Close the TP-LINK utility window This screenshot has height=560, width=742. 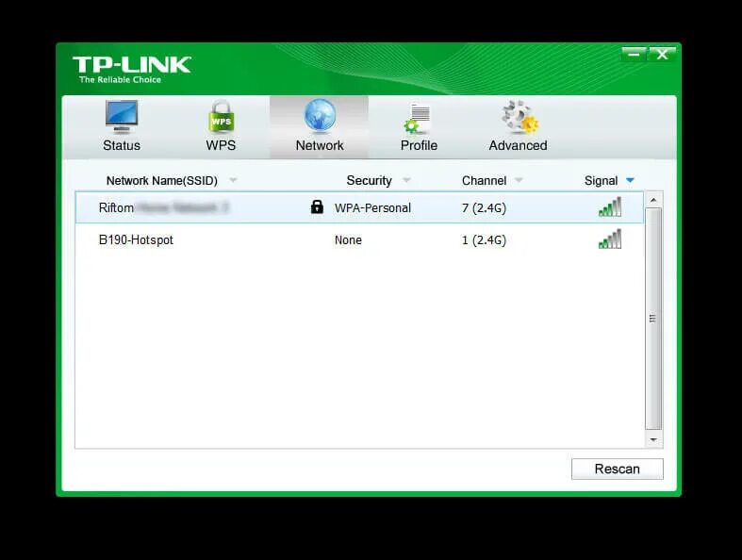tap(662, 55)
